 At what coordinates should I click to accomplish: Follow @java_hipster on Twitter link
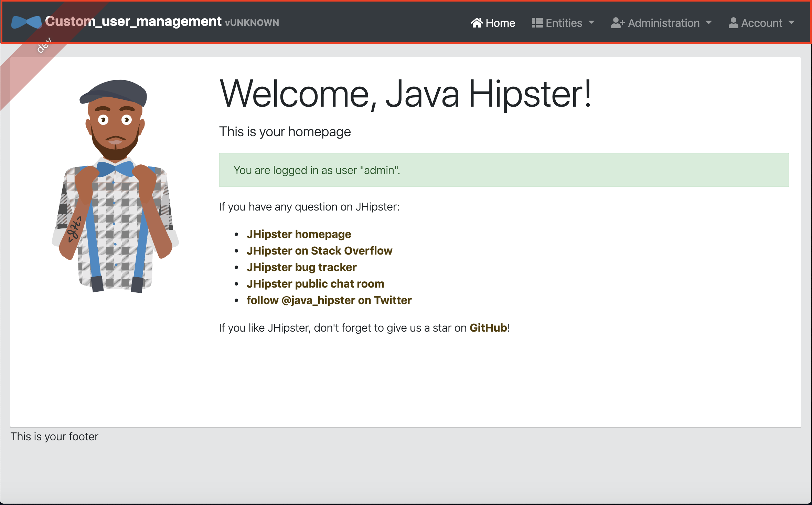(329, 300)
